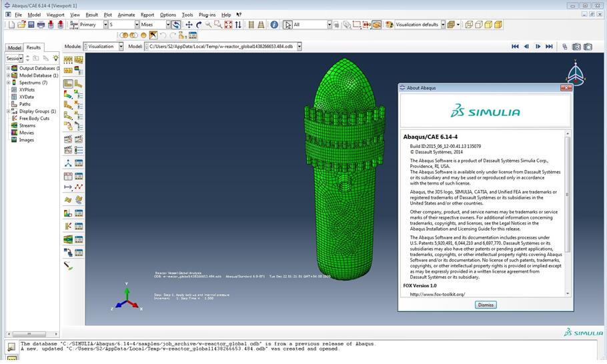Advance to next frame
Screen dimensions: 607x364
tap(538, 47)
